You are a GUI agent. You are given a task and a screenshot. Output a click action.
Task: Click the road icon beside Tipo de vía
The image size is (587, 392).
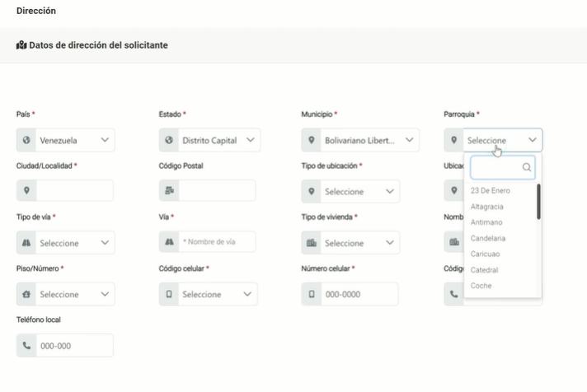(26, 243)
